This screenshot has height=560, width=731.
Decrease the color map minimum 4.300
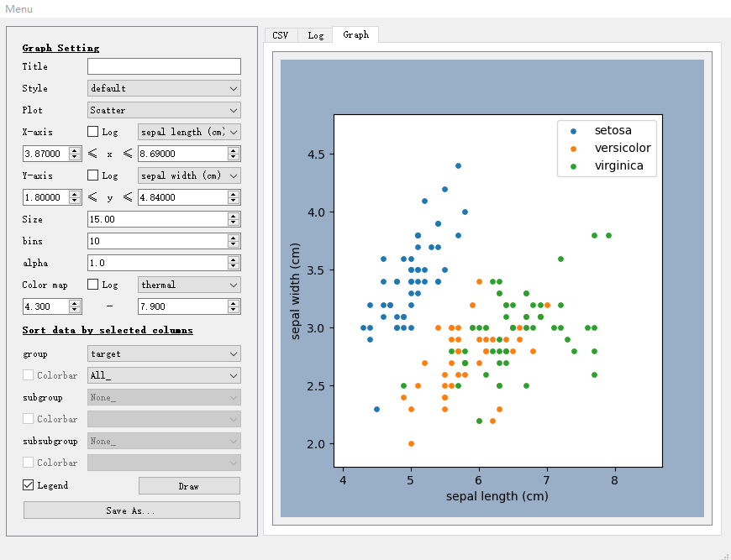(75, 310)
